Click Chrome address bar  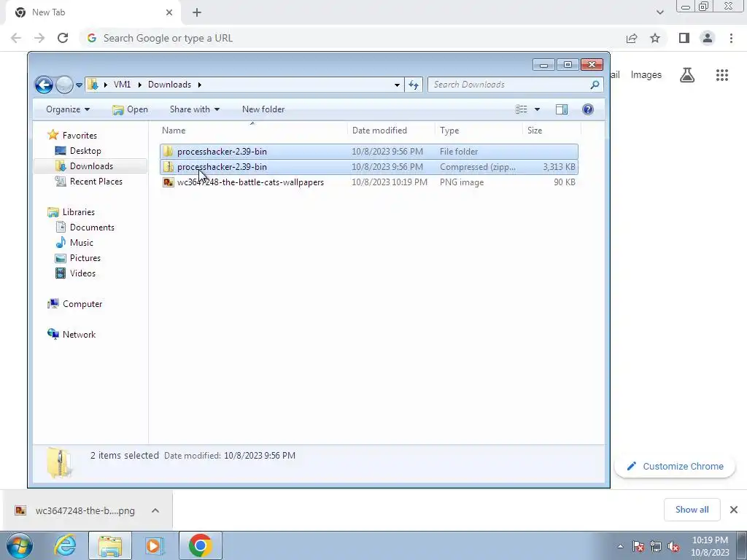(352, 38)
